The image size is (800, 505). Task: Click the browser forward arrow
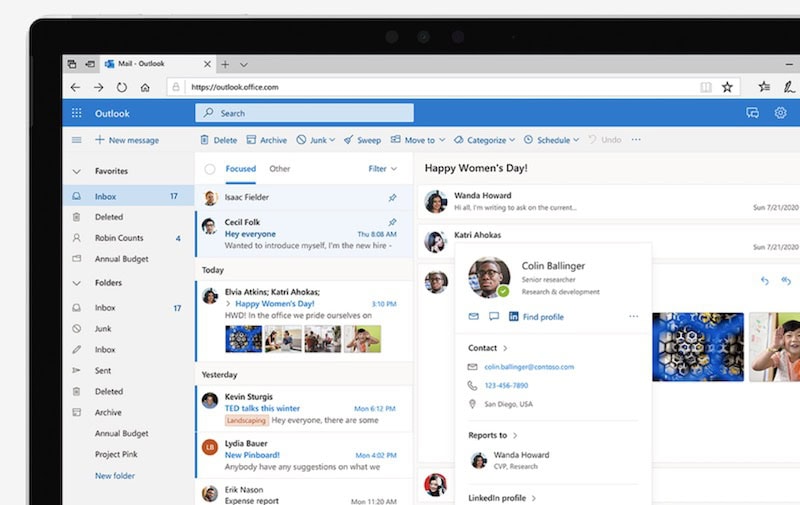point(98,87)
